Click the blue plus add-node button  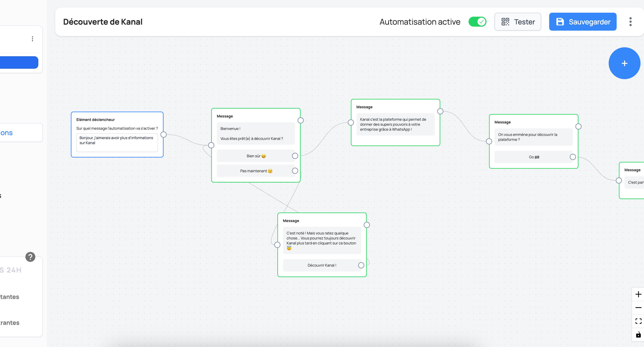624,63
